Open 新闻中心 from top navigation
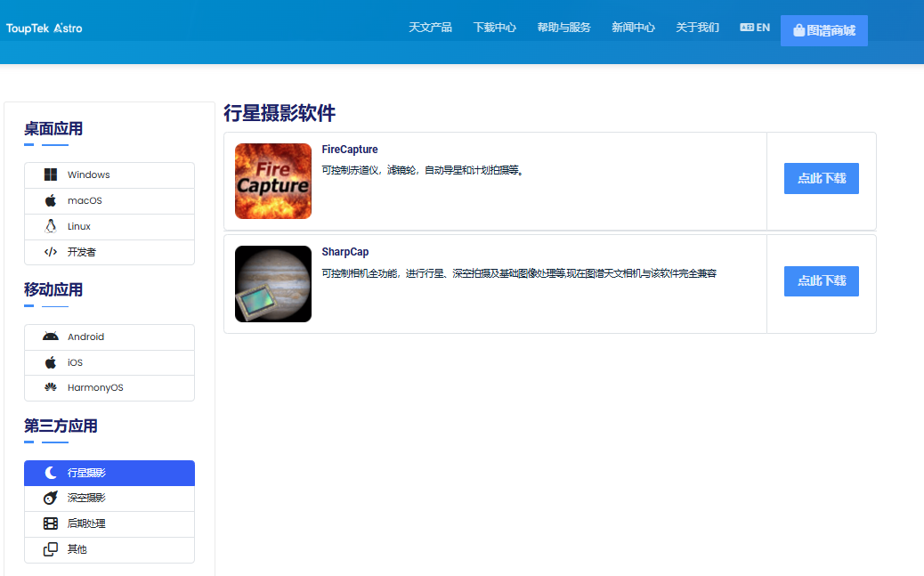 pyautogui.click(x=633, y=28)
